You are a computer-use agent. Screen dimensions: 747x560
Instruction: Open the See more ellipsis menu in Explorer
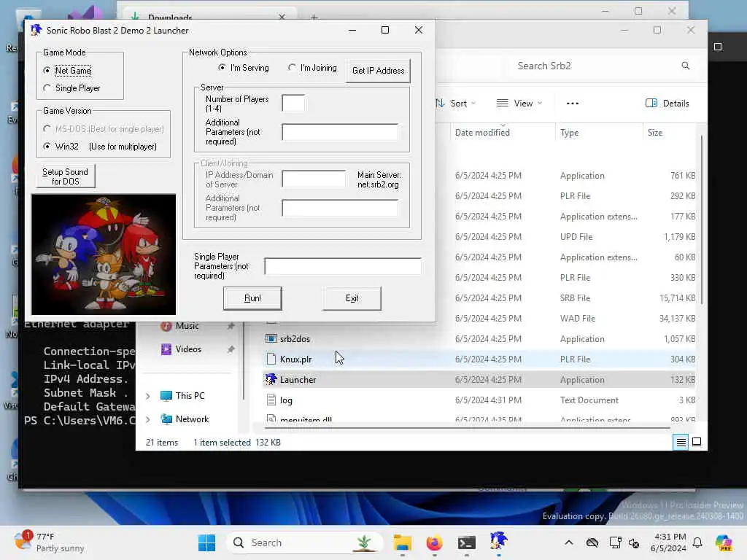tap(573, 104)
